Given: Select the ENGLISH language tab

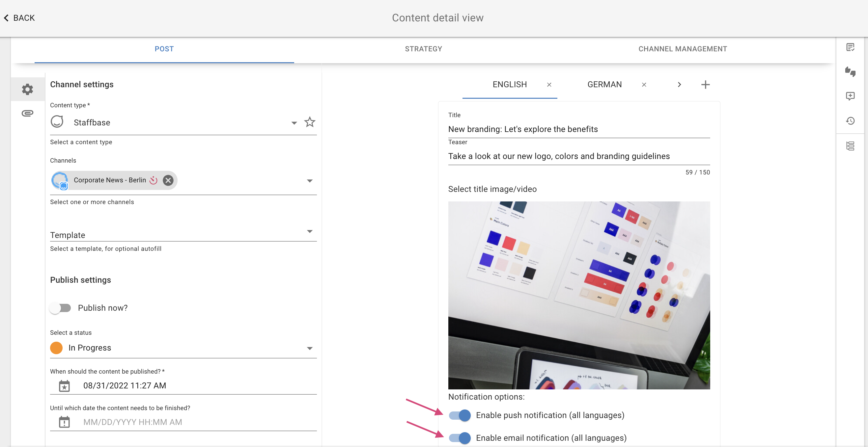Looking at the screenshot, I should [510, 85].
